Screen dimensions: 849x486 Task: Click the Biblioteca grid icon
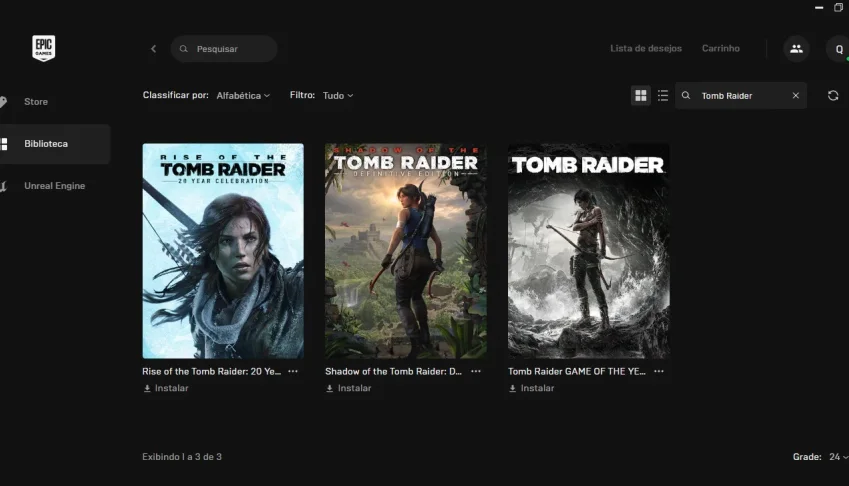[x=4, y=144]
